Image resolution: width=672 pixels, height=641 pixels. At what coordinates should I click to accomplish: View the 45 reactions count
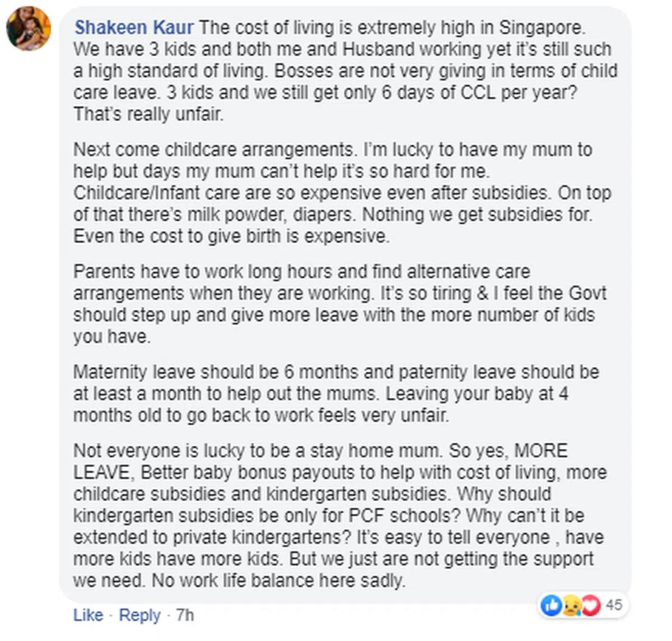[x=614, y=605]
